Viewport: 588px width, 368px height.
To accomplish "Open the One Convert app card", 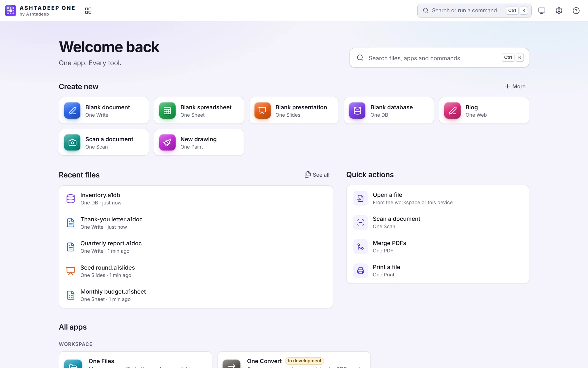I will (294, 360).
